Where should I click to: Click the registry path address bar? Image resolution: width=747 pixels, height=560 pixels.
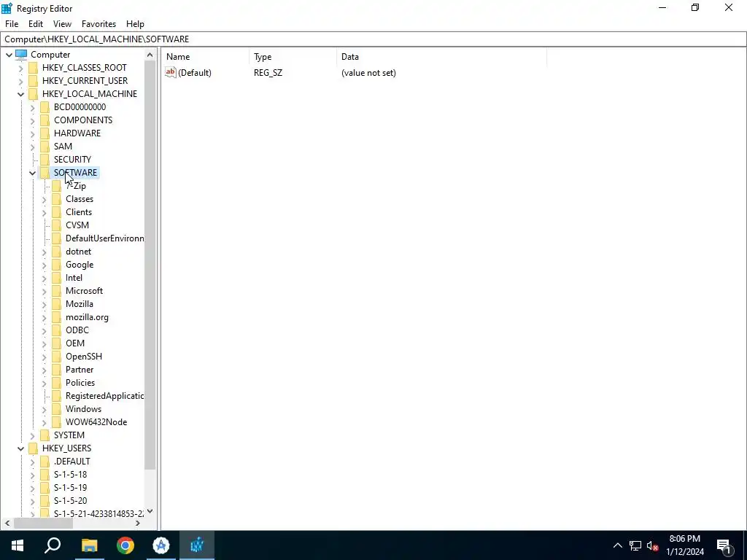373,39
